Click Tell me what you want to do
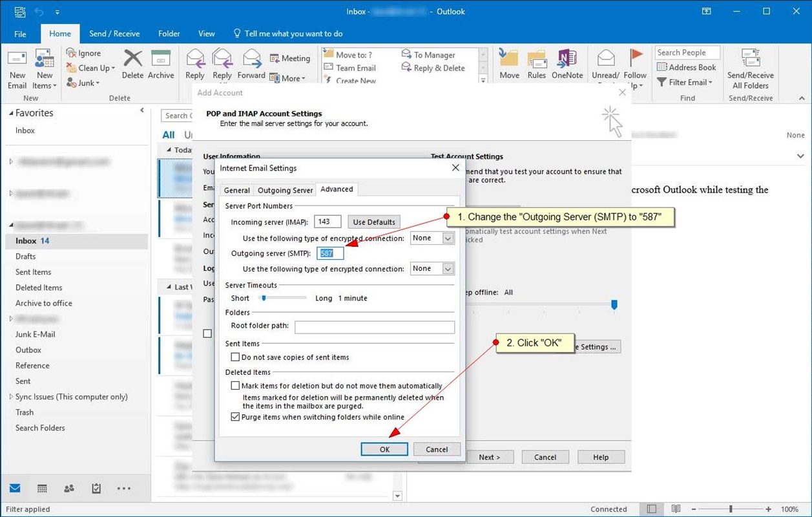The height and width of the screenshot is (517, 812). coord(287,34)
